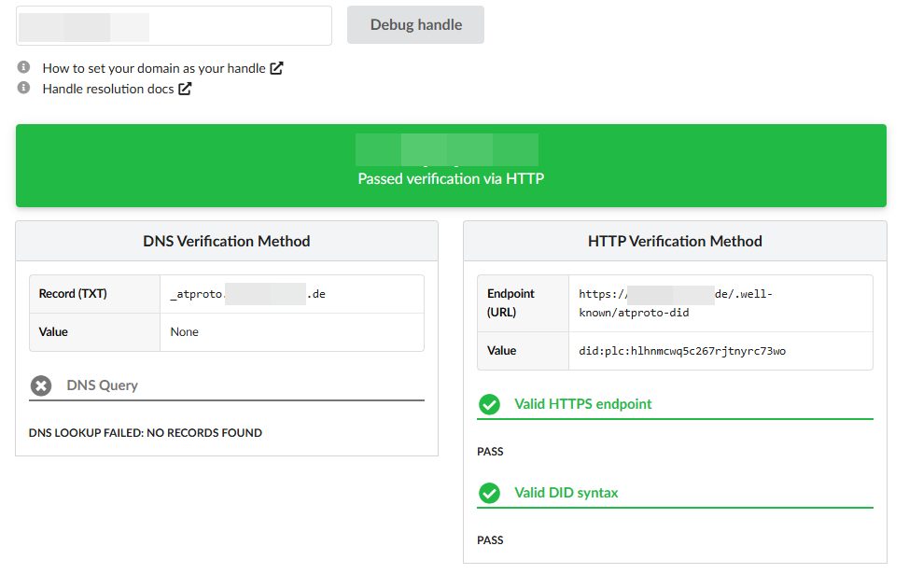This screenshot has width=909, height=588.
Task: Expand the Valid HTTPS endpoint section title
Action: click(582, 404)
